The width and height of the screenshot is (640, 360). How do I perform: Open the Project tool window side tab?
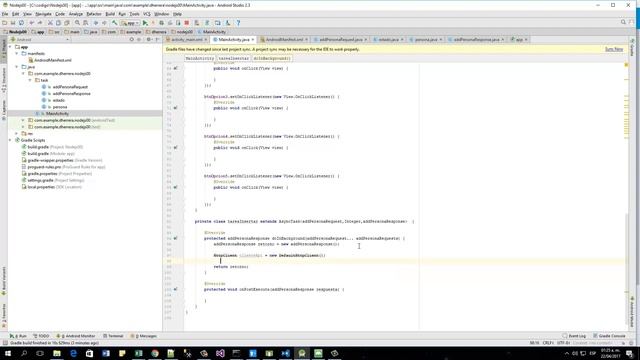(4, 50)
